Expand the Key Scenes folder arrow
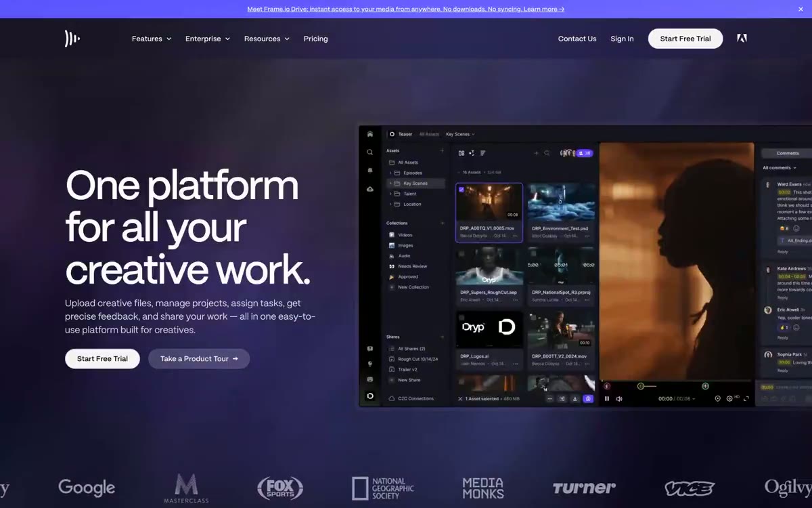Viewport: 812px width, 508px height. click(390, 184)
